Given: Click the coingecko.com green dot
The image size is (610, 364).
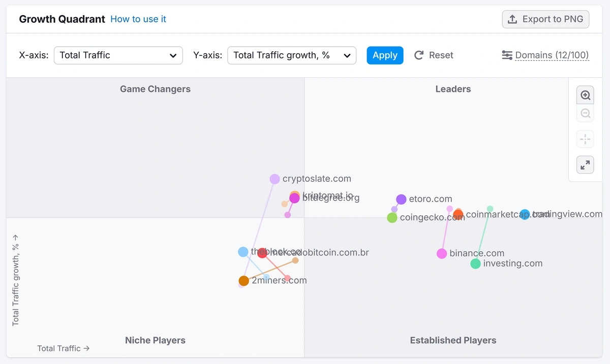Looking at the screenshot, I should point(392,218).
